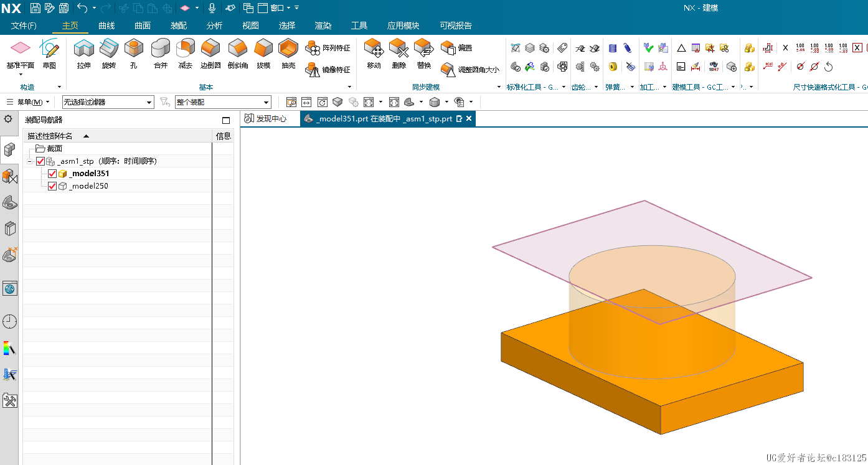
Task: Select the 孔 (Hole) tool
Action: [x=134, y=54]
